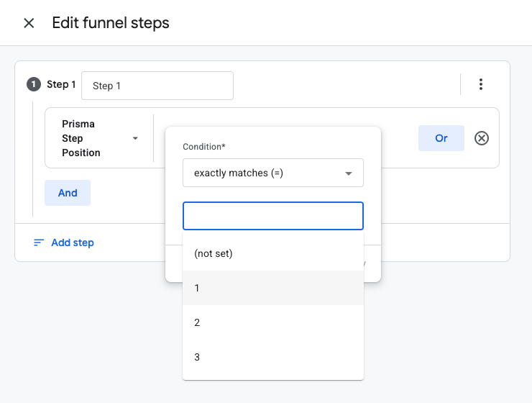The width and height of the screenshot is (532, 403).
Task: Click the And condition button
Action: point(68,193)
